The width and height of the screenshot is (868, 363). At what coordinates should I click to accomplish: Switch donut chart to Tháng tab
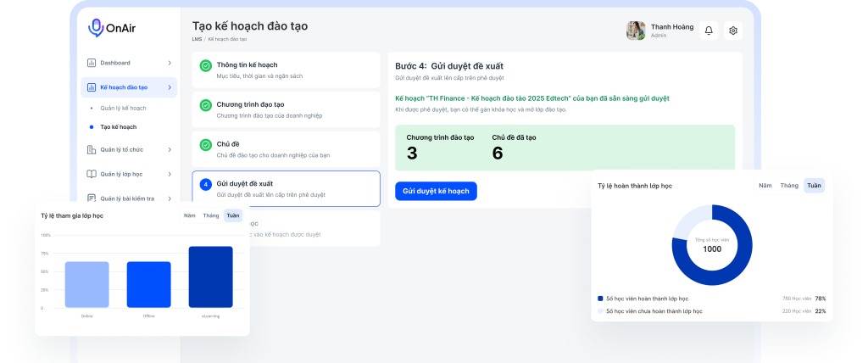[789, 185]
